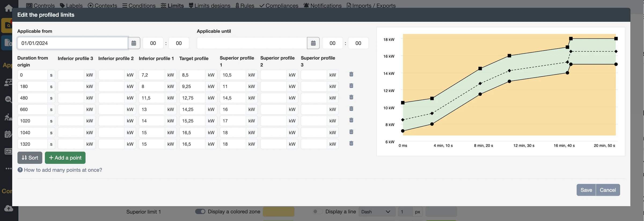Delete the 180 s duration row
644x221 pixels.
click(x=351, y=86)
